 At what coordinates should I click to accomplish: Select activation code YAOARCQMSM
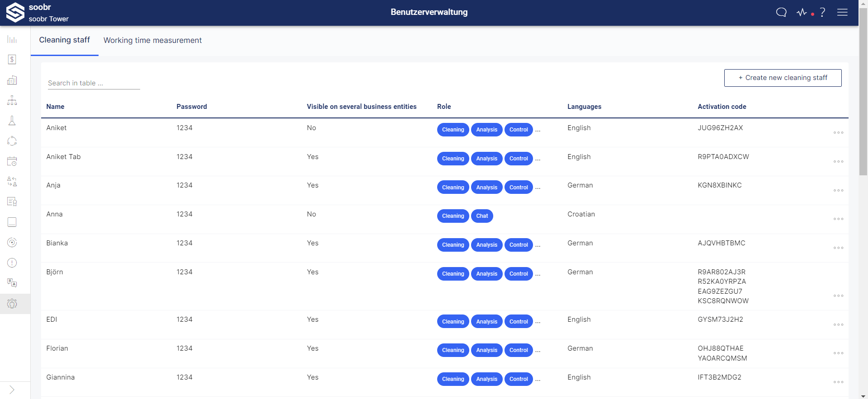click(722, 358)
